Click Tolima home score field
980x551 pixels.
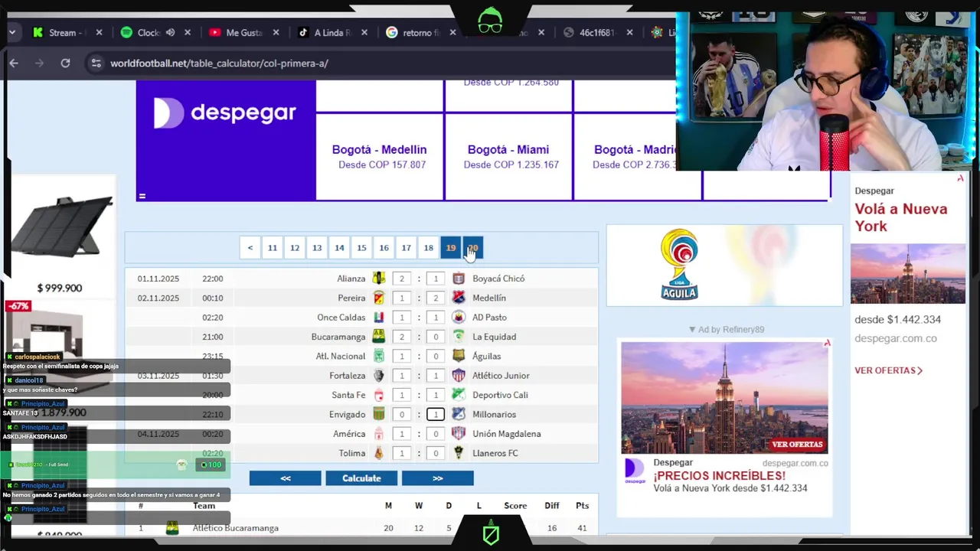tap(402, 453)
